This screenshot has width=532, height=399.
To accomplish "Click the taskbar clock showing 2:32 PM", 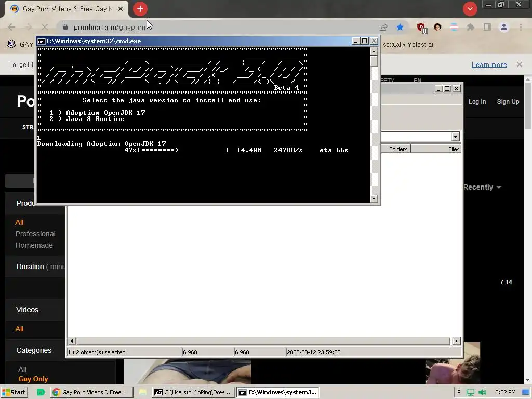I will pyautogui.click(x=505, y=392).
